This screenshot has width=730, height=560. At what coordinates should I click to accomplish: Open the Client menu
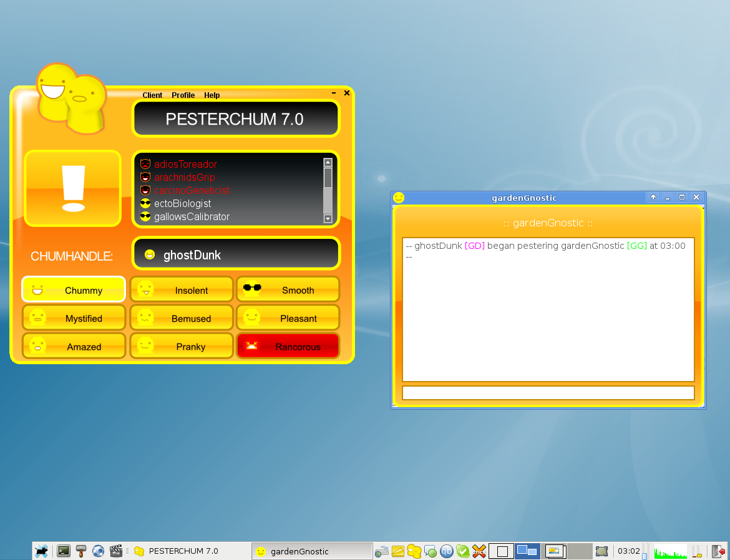click(152, 95)
